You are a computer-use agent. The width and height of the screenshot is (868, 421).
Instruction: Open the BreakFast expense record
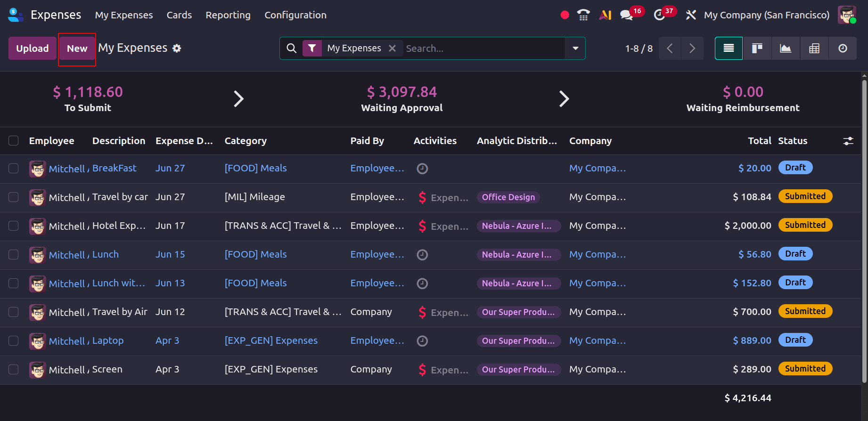click(115, 168)
